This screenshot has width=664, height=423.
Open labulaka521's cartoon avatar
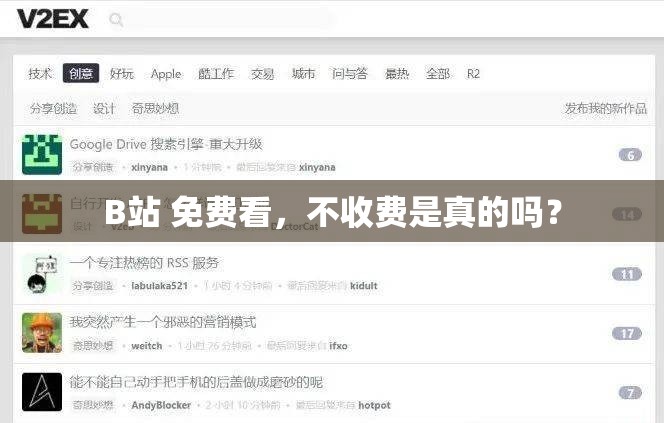tap(42, 274)
